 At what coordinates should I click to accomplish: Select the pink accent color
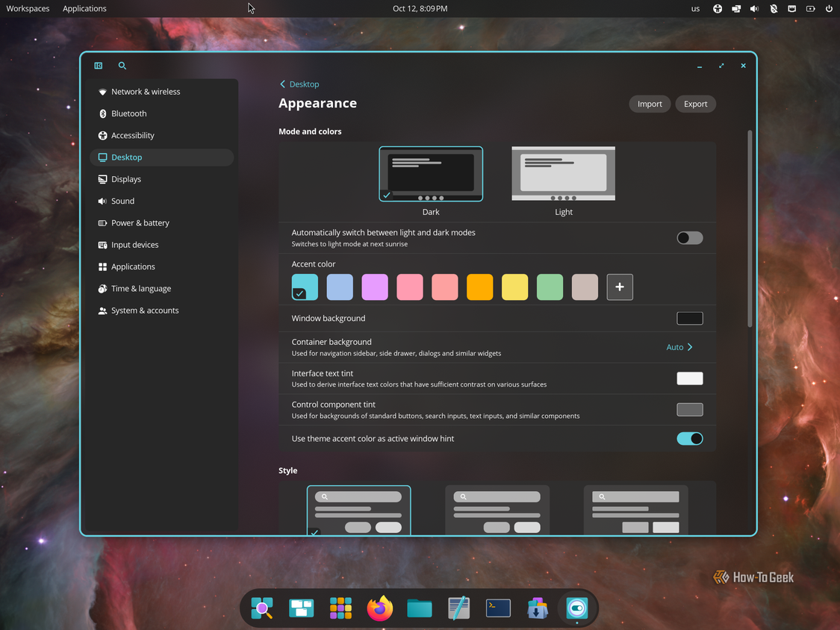[x=410, y=287]
